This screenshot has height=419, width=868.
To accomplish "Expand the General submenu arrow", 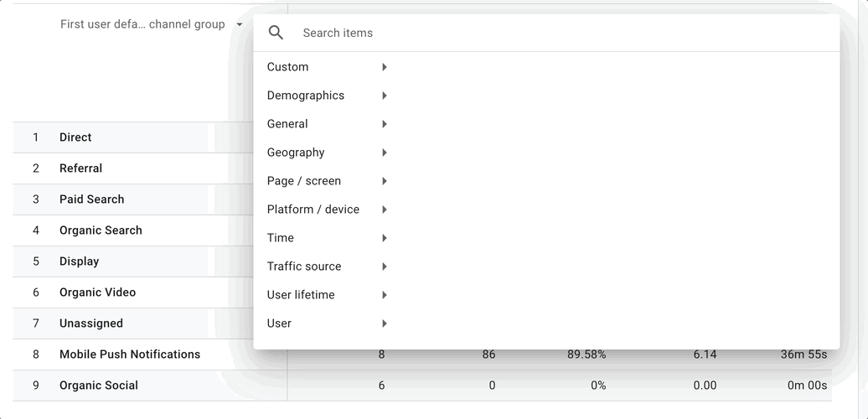I will [385, 124].
